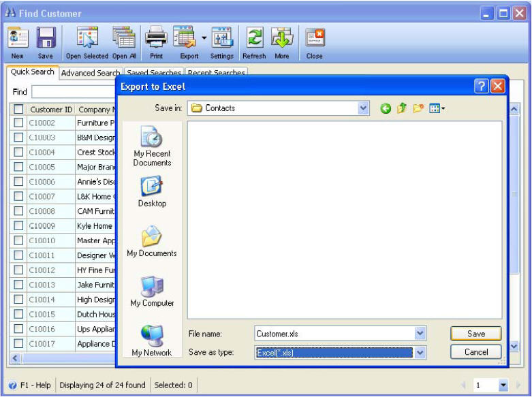The width and height of the screenshot is (532, 397).
Task: Click the grid vertical scrollbar down arrow
Action: pyautogui.click(x=514, y=346)
